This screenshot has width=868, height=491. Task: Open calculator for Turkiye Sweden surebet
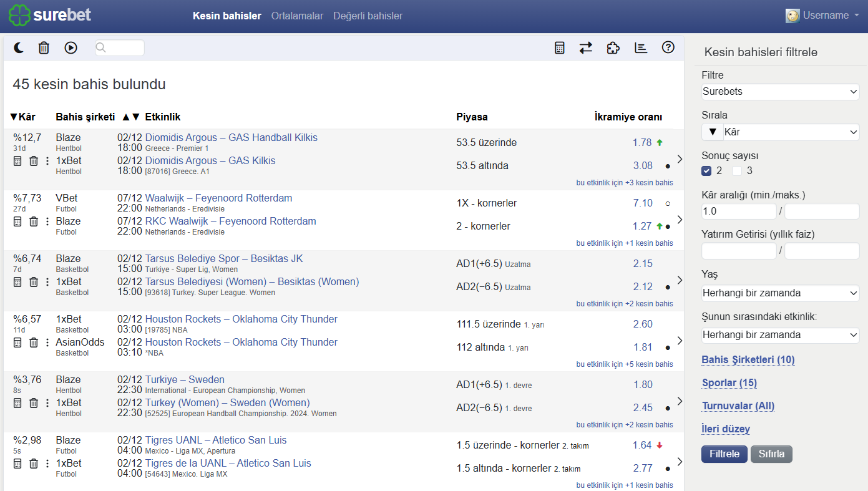[17, 403]
